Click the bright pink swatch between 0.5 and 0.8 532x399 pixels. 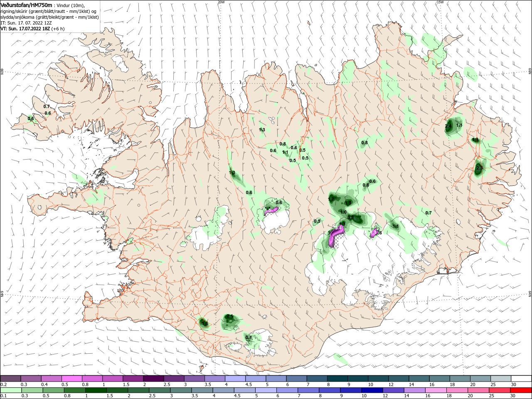click(71, 379)
